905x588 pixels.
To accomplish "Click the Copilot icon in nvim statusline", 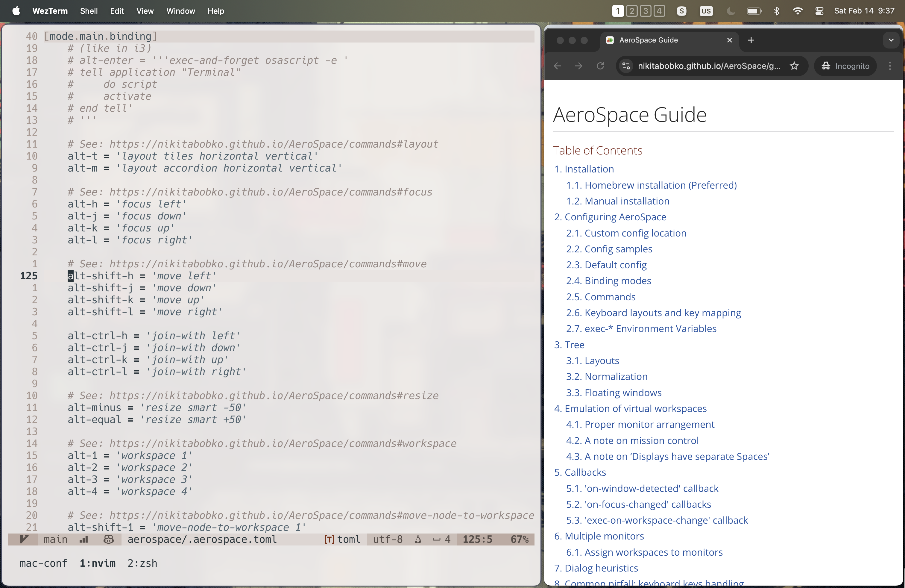I will [x=108, y=539].
